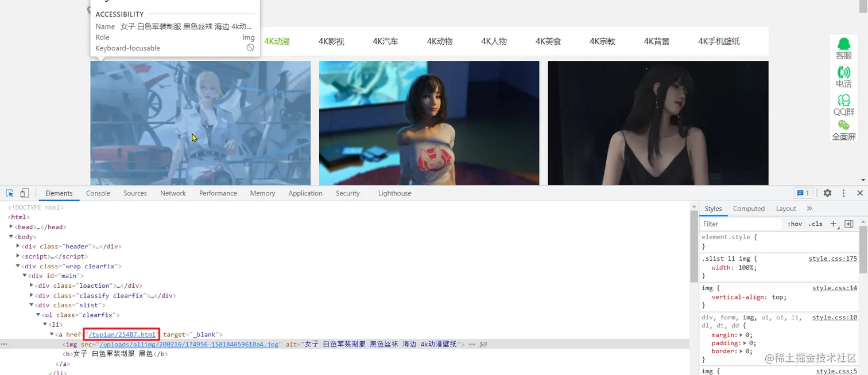868x375 pixels.
Task: Expand the div class header node
Action: 18,246
